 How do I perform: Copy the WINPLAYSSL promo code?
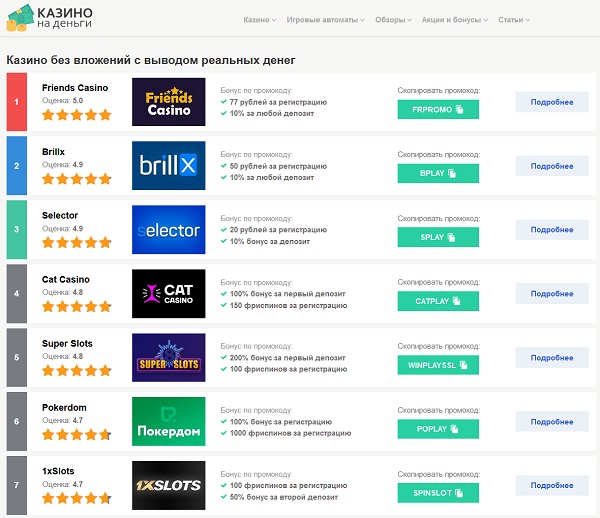pyautogui.click(x=438, y=365)
